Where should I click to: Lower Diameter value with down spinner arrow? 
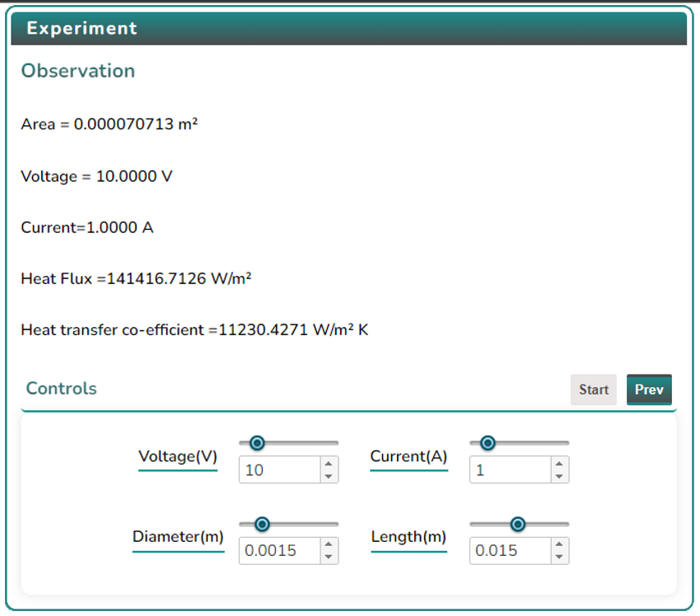(329, 557)
